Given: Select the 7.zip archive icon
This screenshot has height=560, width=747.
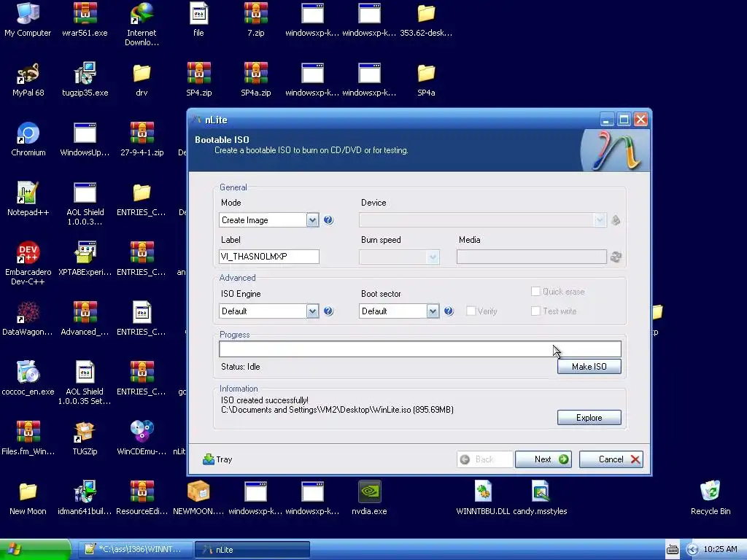Looking at the screenshot, I should click(256, 20).
